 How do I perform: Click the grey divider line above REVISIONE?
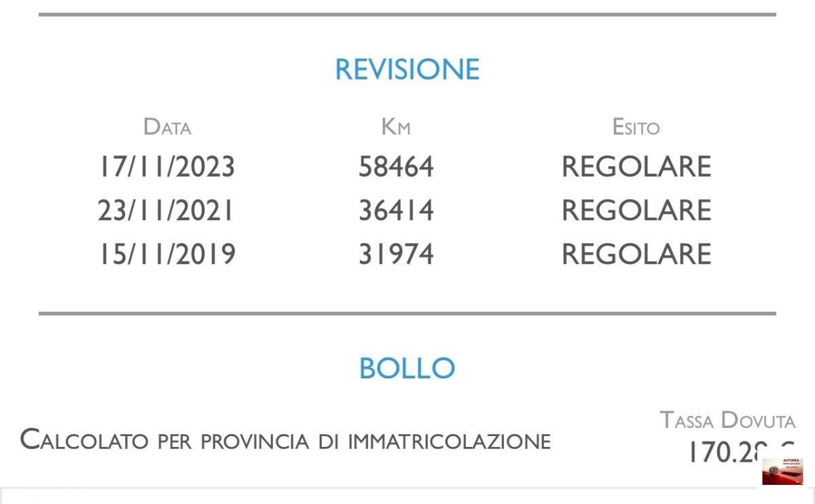407,14
